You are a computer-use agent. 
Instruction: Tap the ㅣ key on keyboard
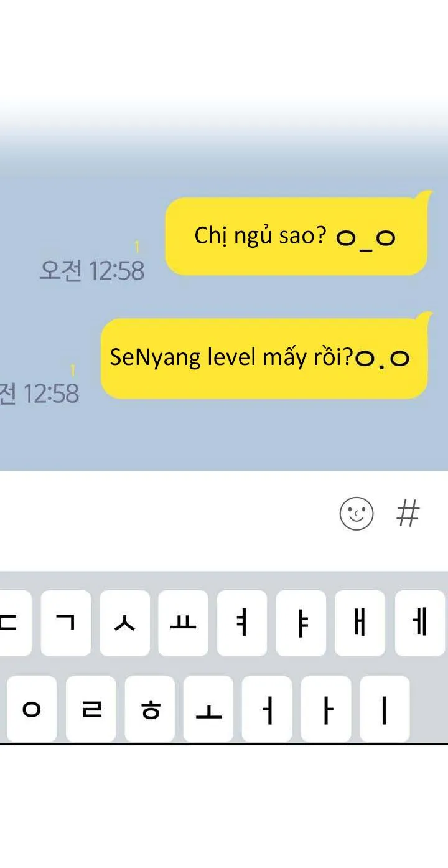(385, 709)
